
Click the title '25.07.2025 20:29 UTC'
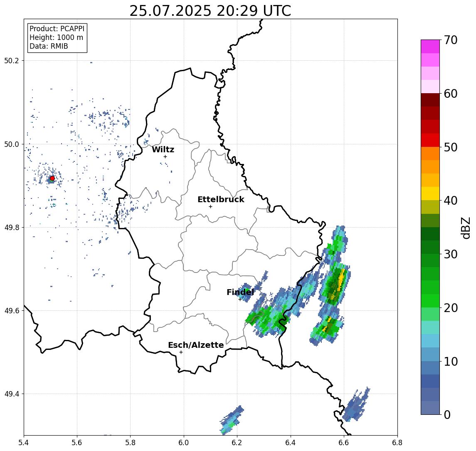click(210, 11)
